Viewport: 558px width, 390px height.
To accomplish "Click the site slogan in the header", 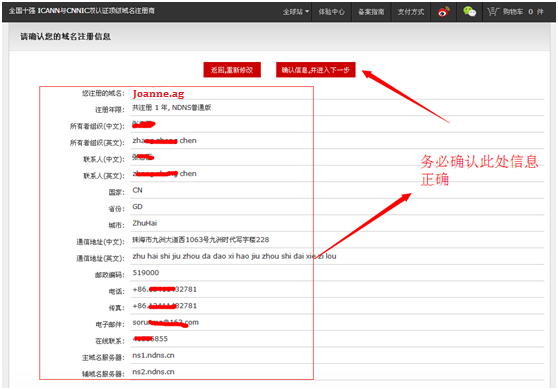I will 81,11.
